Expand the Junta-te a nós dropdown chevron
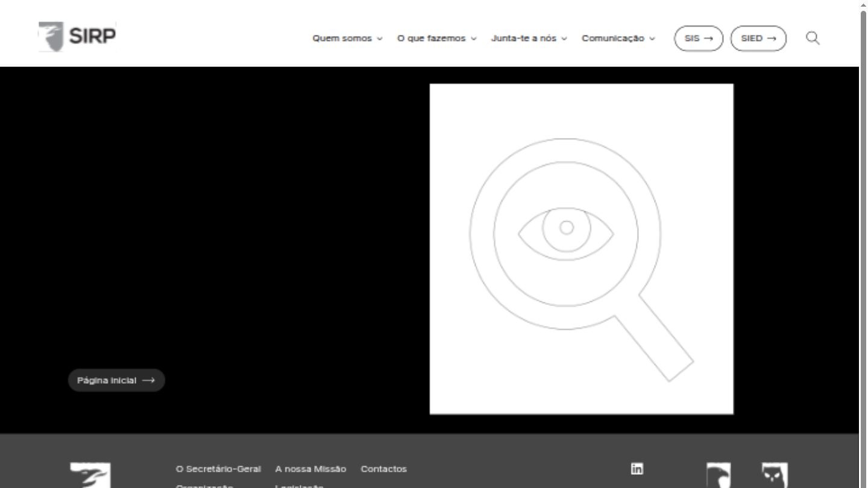868x488 pixels. [x=564, y=39]
